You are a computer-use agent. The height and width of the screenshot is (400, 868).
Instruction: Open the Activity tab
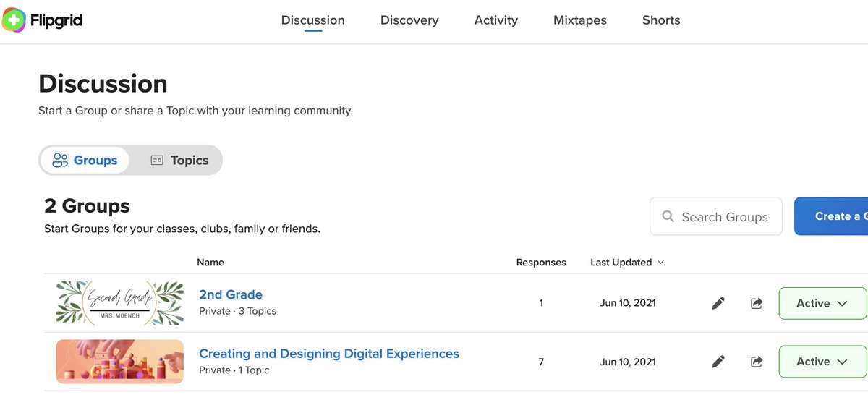pos(495,20)
